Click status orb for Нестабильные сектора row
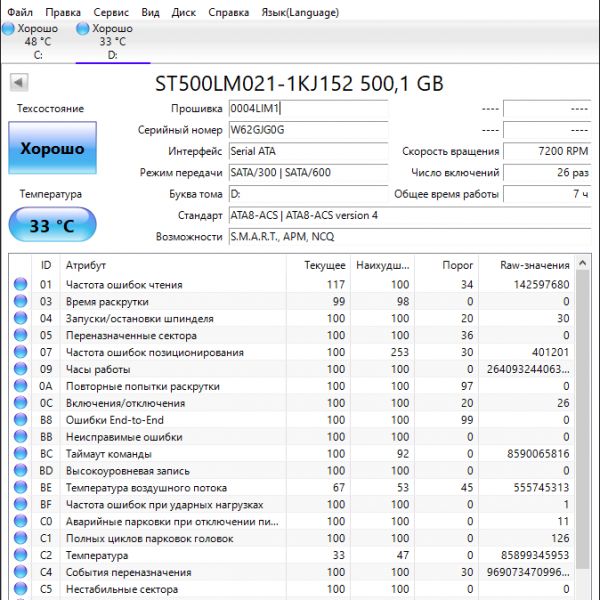Viewport: 600px width, 600px height. tap(20, 589)
